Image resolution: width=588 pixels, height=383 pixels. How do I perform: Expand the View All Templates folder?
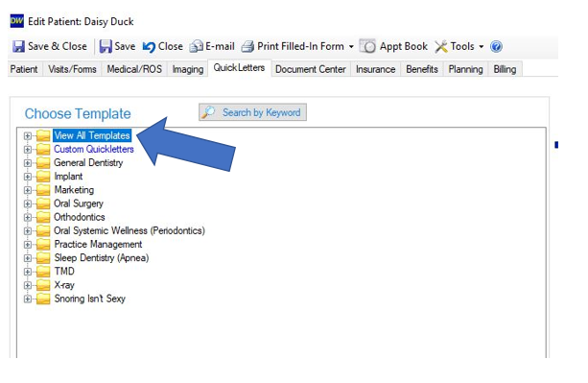28,135
